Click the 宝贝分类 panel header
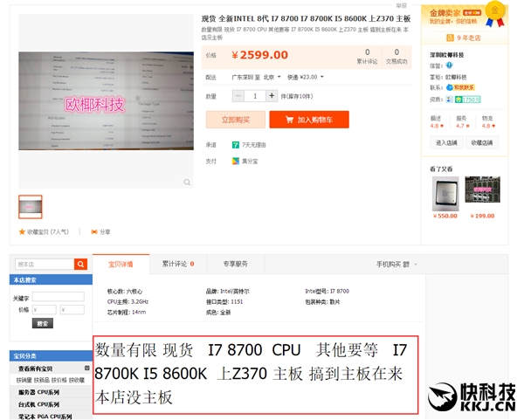Screen dimensions: 524x420 51,356
